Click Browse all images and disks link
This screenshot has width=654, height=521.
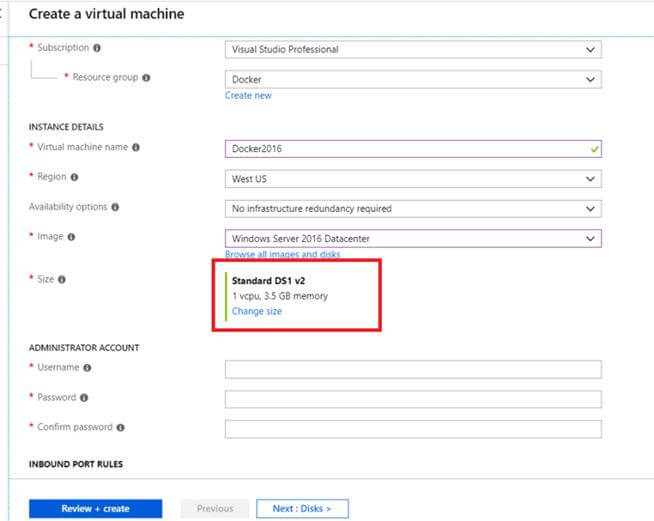(x=282, y=254)
